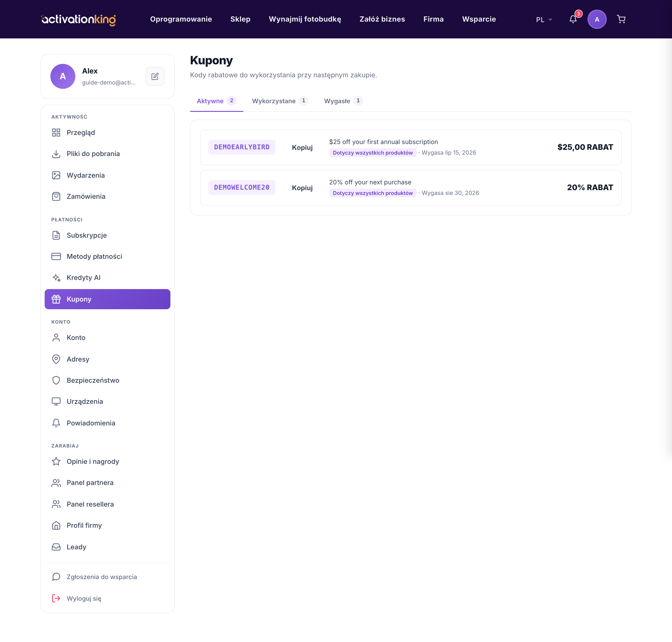Screen dimensions: 672x642
Task: Switch to the Wykorzystane tab
Action: [x=280, y=101]
